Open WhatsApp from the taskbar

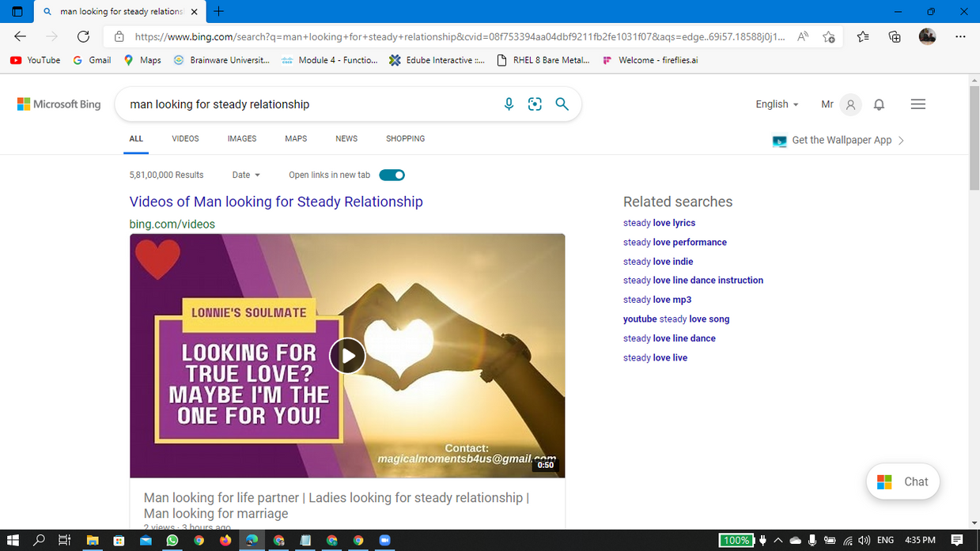(x=172, y=541)
